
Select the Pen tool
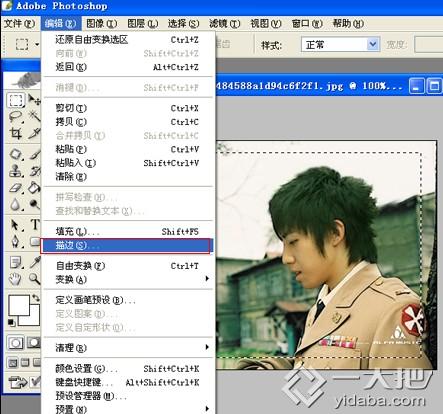click(x=16, y=242)
